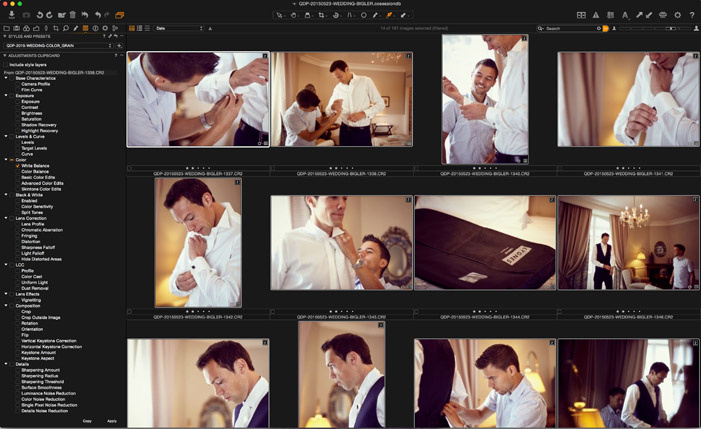Click the trash delete icon in toolbar
The width and height of the screenshot is (701, 429).
[x=73, y=15]
